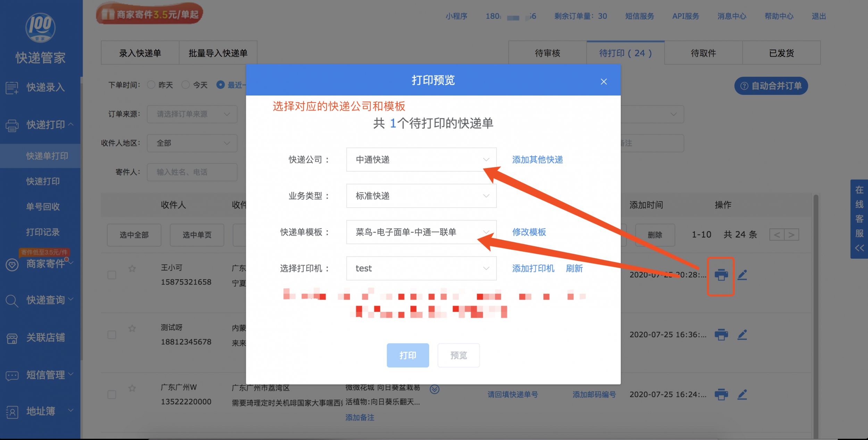This screenshot has width=868, height=440.
Task: Switch to the 已发货 tab
Action: coord(782,53)
